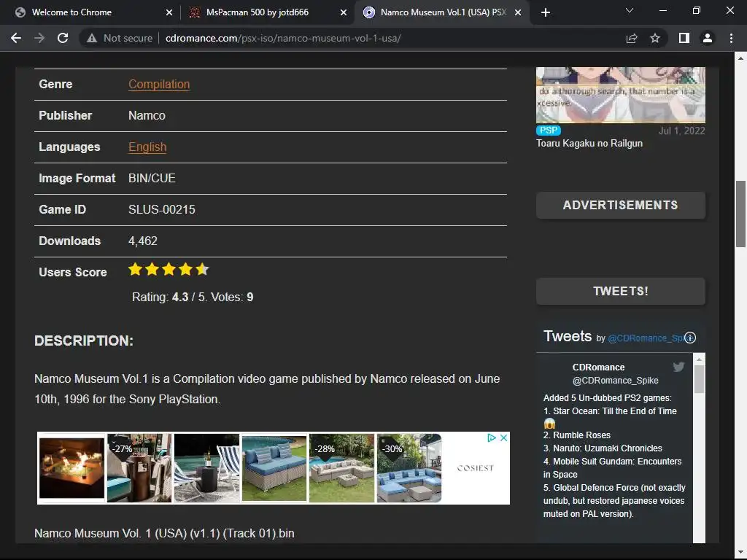Image resolution: width=747 pixels, height=560 pixels.
Task: Open the -28% sectional sofa ad thumbnail
Action: click(x=341, y=468)
